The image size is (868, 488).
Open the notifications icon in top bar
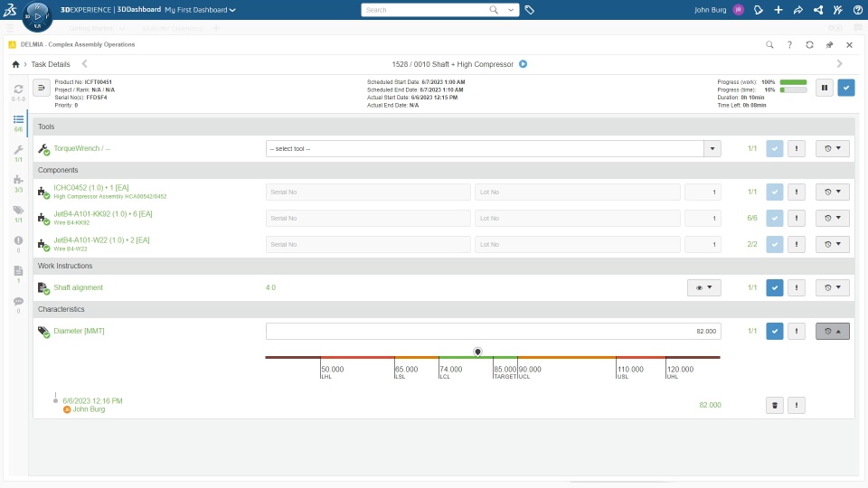(x=759, y=10)
